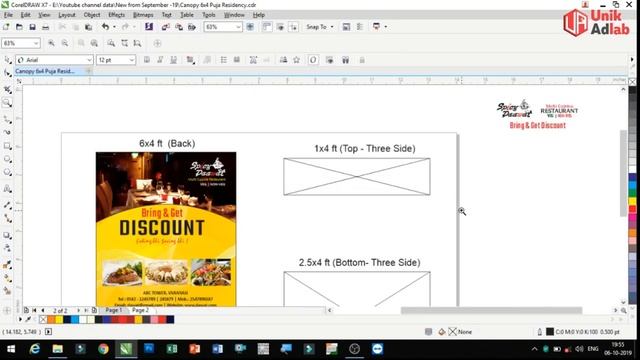Open the Search content icon

149,27
